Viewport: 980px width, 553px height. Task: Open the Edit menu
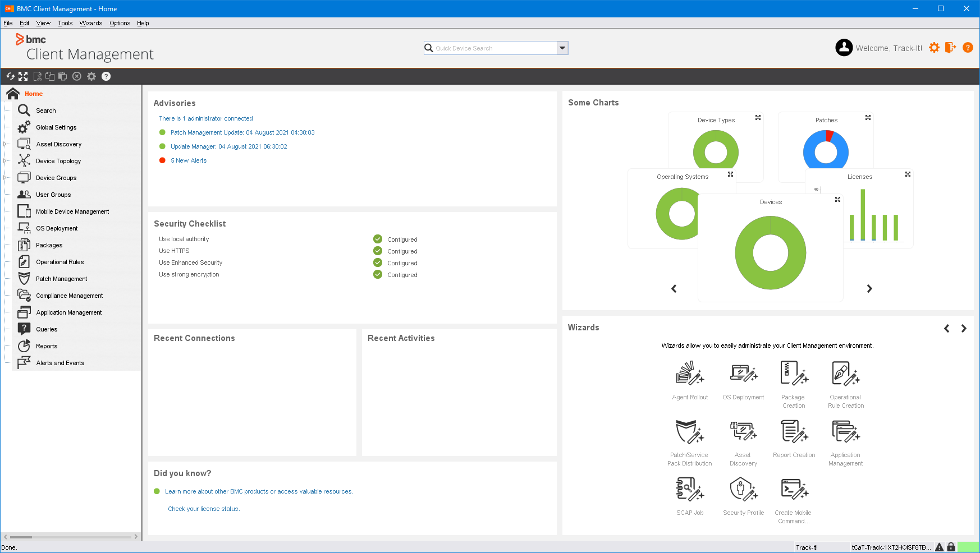25,23
